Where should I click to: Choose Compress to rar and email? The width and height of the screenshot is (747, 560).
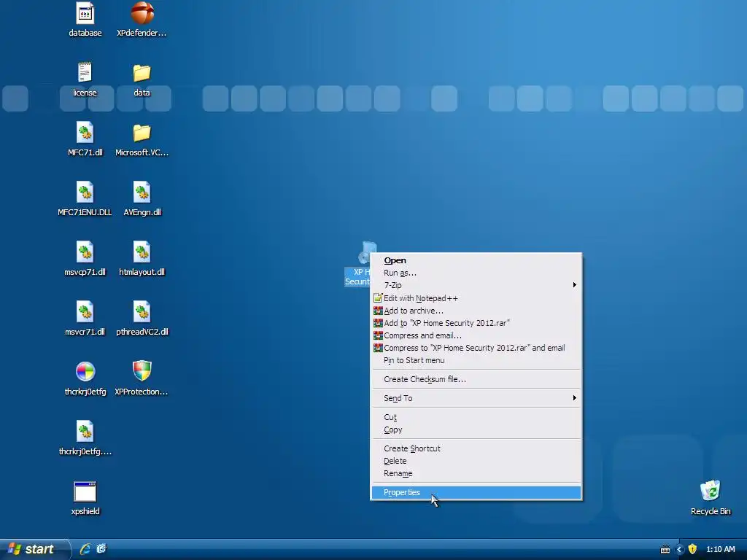476,348
